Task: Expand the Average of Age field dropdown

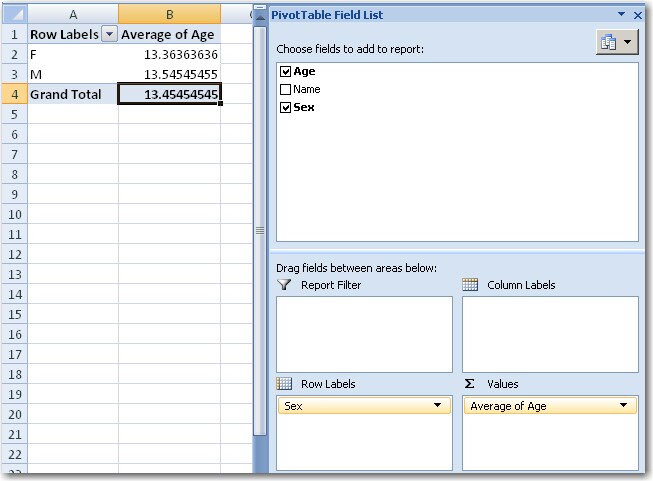Action: (624, 406)
